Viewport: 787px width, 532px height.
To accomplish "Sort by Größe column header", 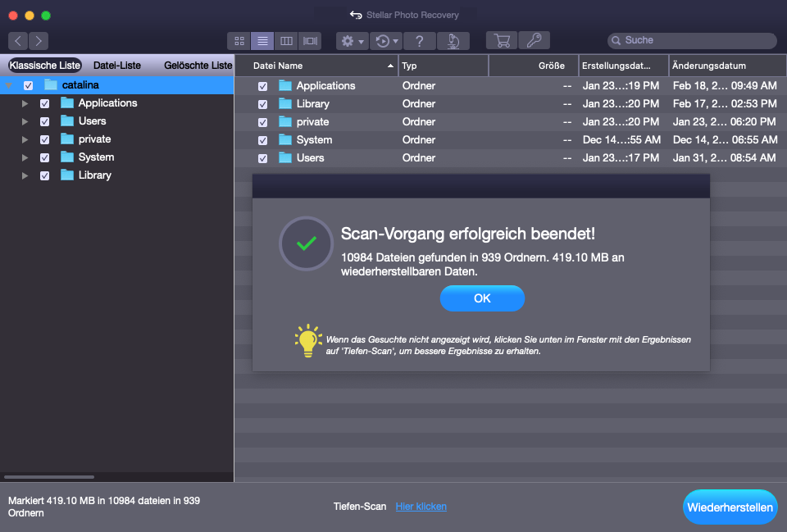I will 534,66.
